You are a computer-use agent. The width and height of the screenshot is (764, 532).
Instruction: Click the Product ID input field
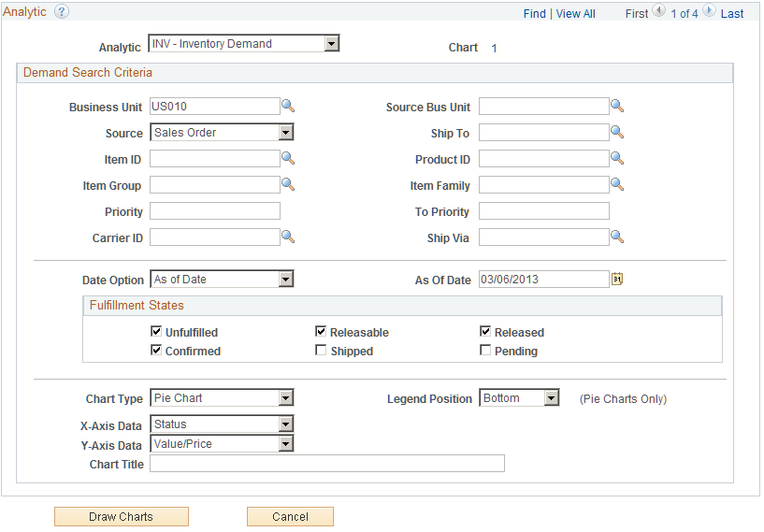543,159
